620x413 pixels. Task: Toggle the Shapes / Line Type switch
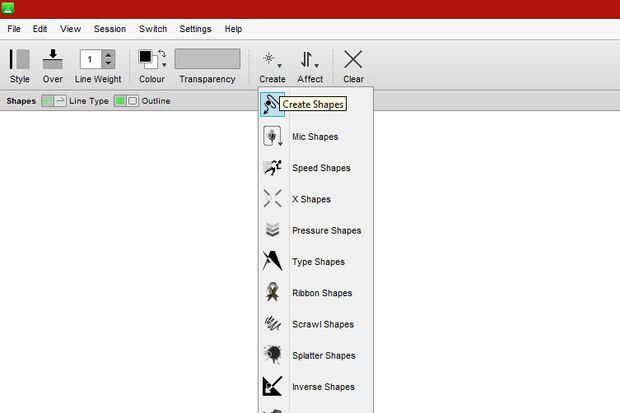pyautogui.click(x=54, y=101)
